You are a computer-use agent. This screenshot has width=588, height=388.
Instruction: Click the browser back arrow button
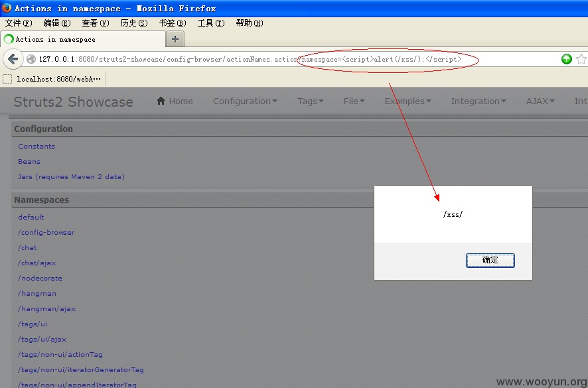(x=13, y=59)
